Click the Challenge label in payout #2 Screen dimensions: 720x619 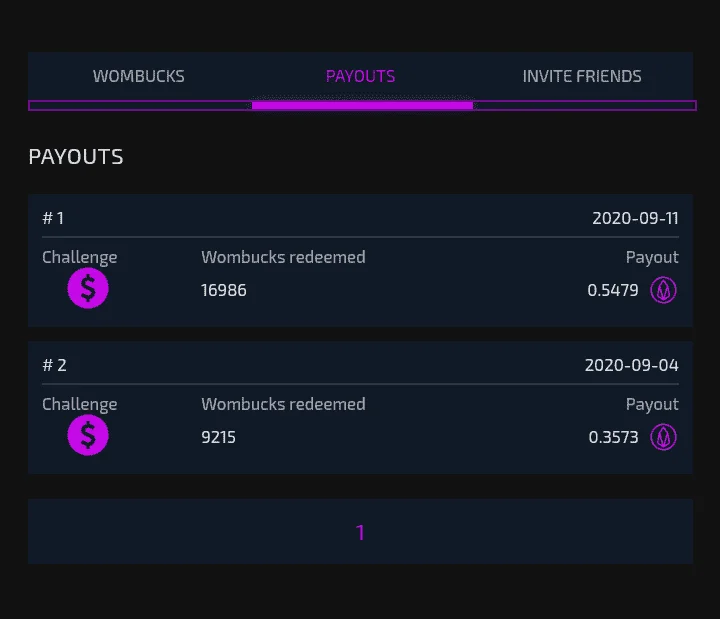[80, 405]
